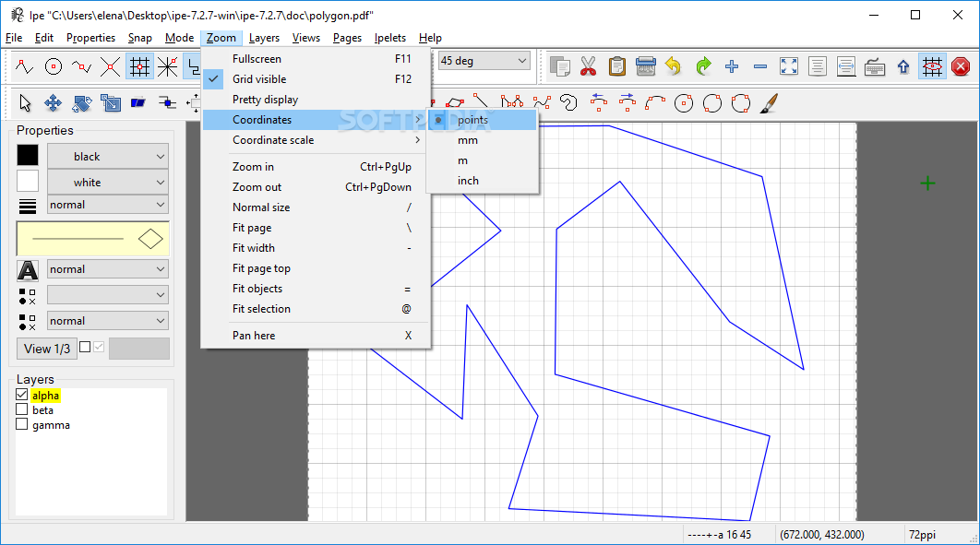
Task: Toggle Grid visible menu entry
Action: coord(316,79)
